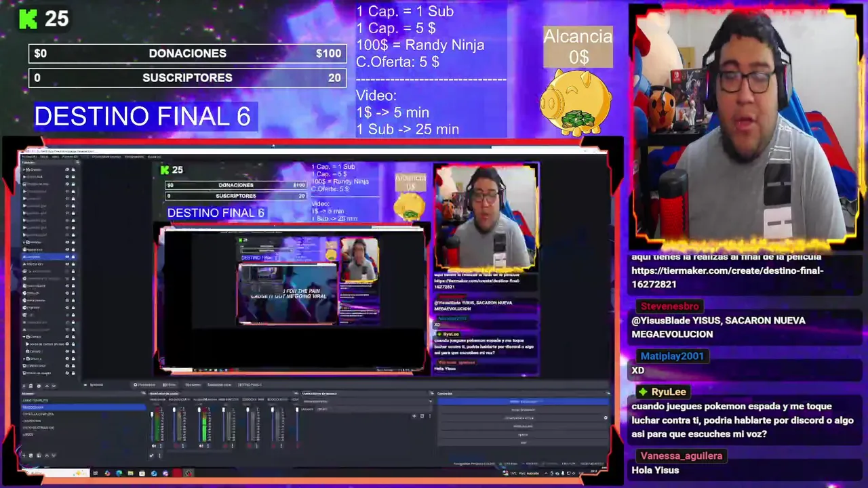Image resolution: width=868 pixels, height=488 pixels.
Task: Collapse the Camara group arrow
Action: pyautogui.click(x=24, y=337)
